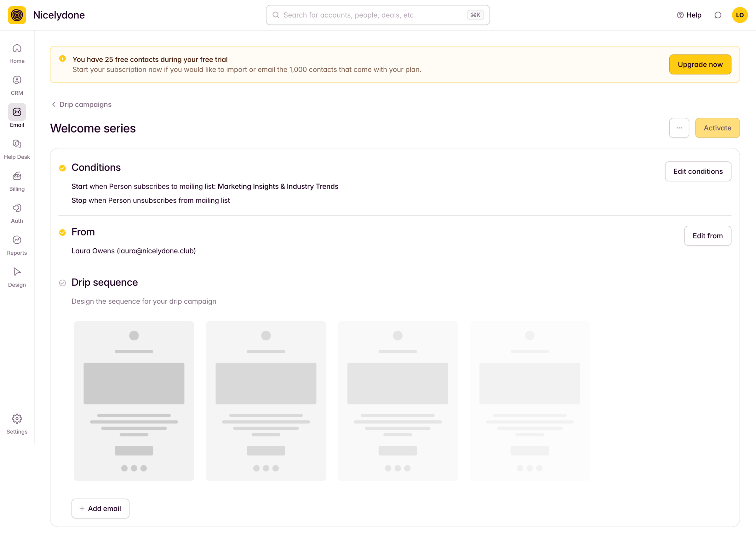Open the CRM section in sidebar

(17, 86)
